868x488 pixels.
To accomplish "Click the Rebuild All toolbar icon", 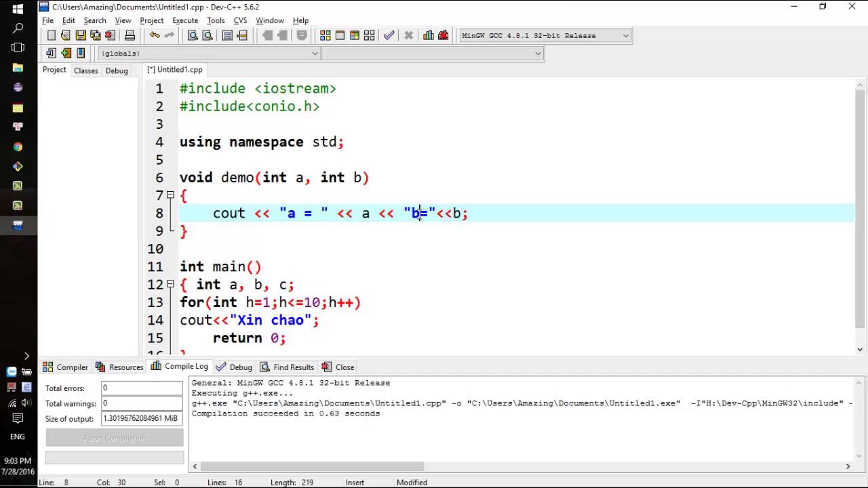I will point(370,36).
